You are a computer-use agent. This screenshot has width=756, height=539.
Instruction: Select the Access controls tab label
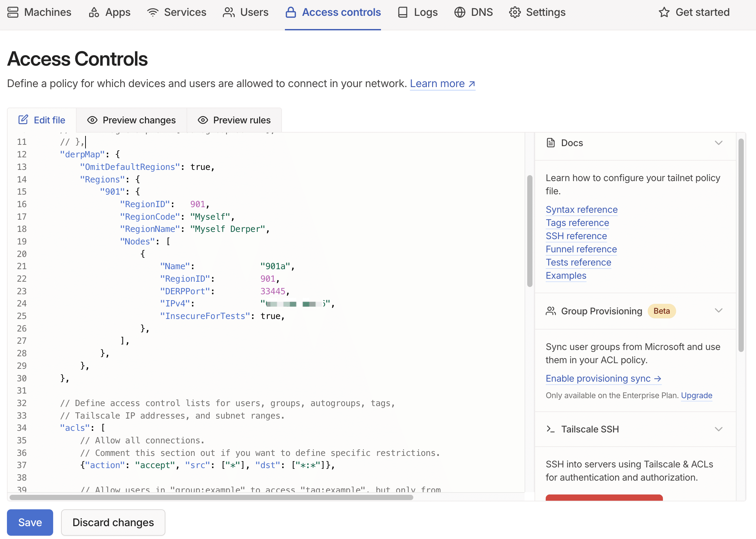point(341,12)
